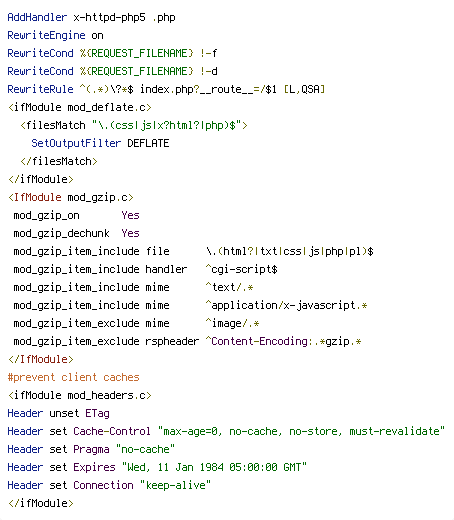454x520 pixels.
Task: Click the RewriteRule keyword
Action: 40,89
